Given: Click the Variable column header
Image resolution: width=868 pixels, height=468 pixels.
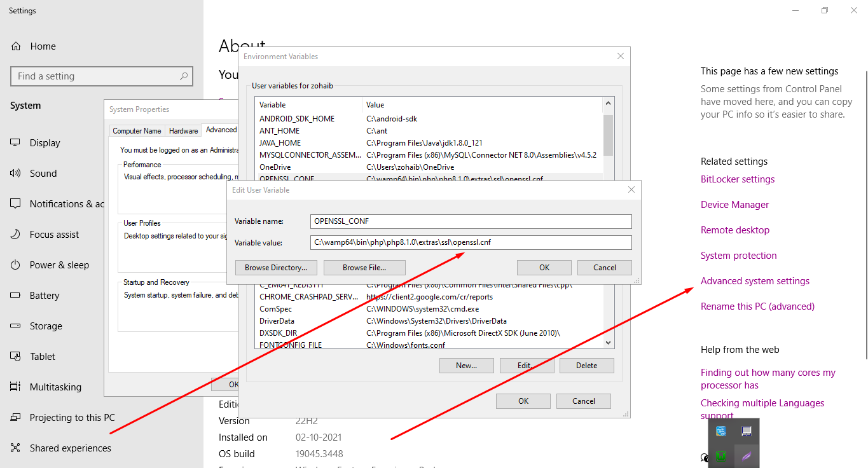Looking at the screenshot, I should [308, 105].
